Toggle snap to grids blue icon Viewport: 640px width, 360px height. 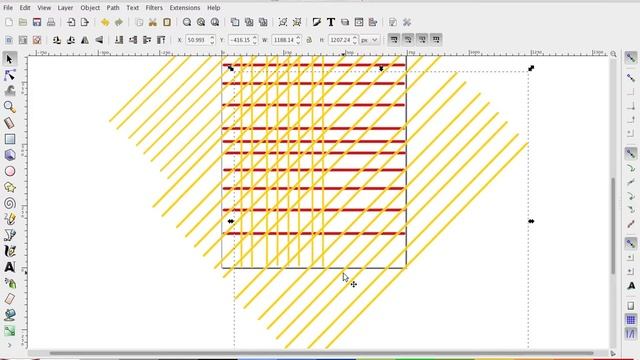click(631, 320)
